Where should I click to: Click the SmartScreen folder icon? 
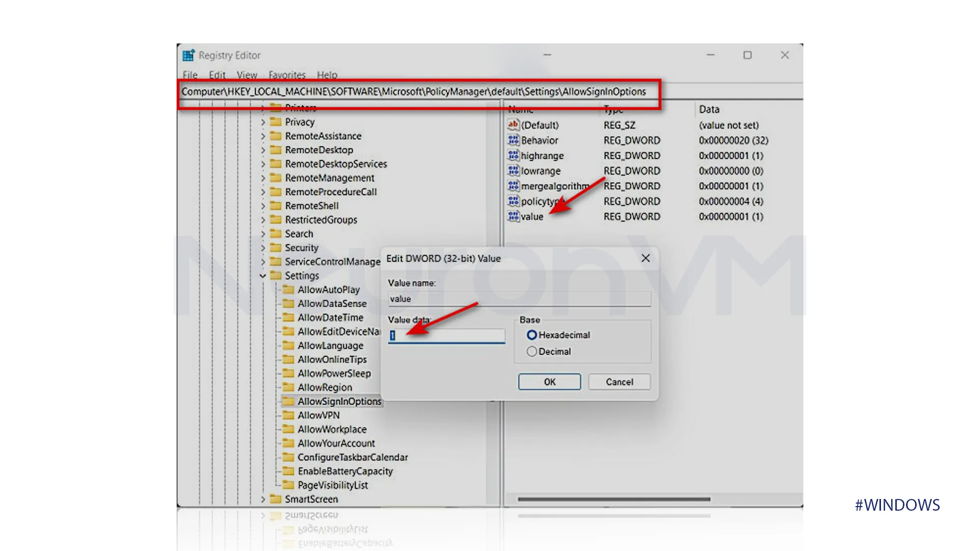276,499
